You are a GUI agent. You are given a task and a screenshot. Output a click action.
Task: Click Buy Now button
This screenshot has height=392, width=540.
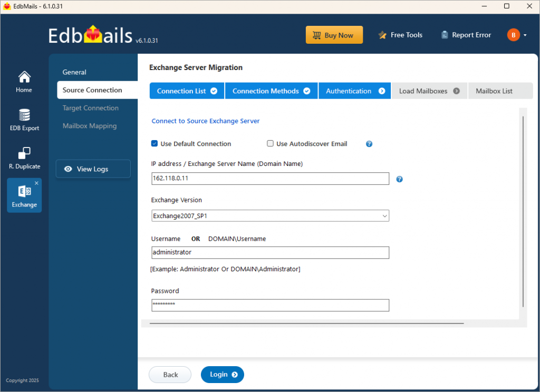334,35
